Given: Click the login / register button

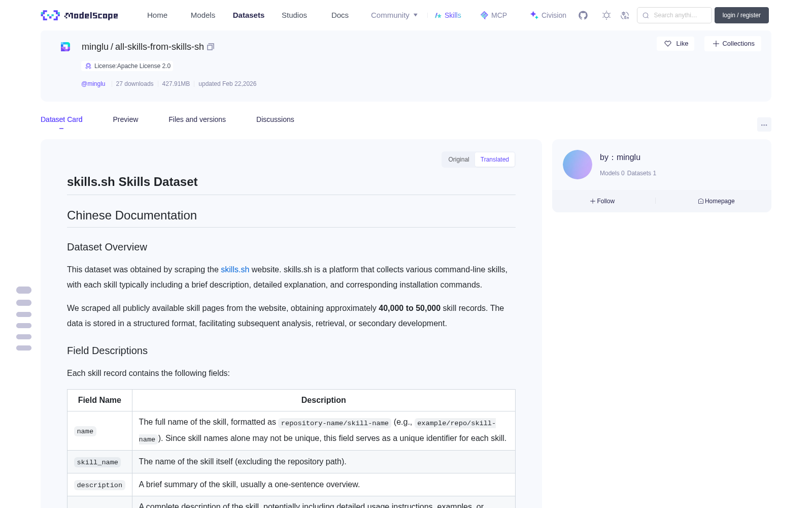Looking at the screenshot, I should pyautogui.click(x=741, y=15).
